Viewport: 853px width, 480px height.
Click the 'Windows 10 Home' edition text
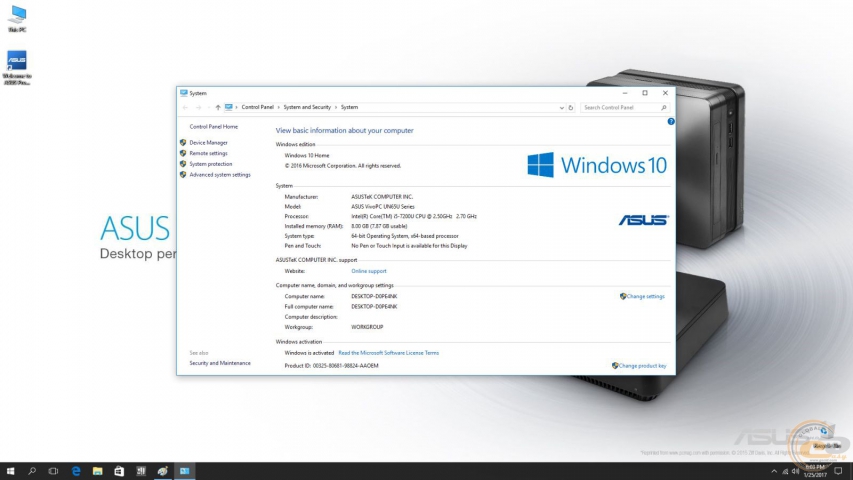click(x=307, y=156)
